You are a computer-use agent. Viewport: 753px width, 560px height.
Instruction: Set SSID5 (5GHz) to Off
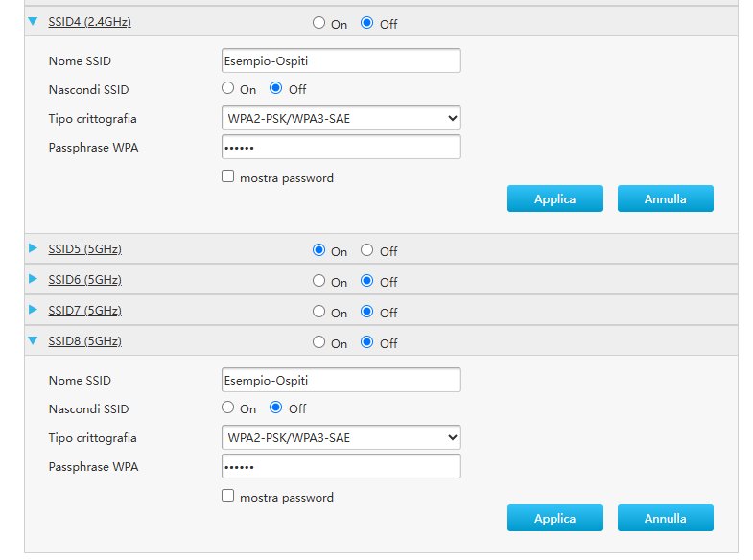[x=367, y=250]
